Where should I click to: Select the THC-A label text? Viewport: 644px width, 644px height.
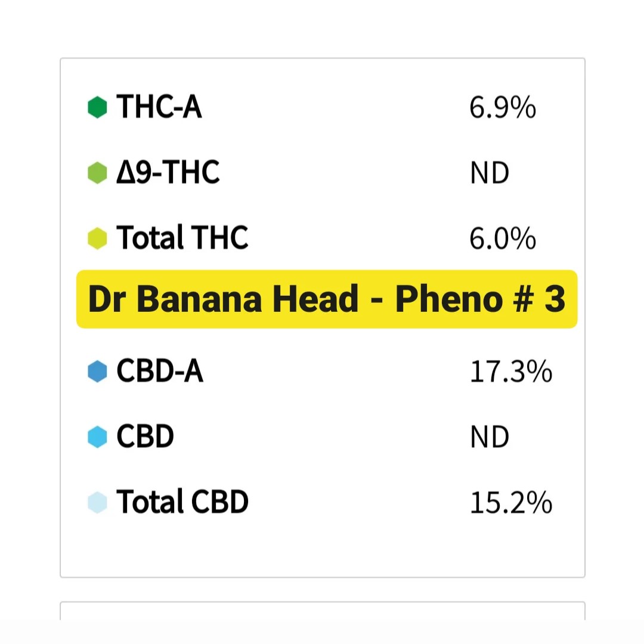click(x=159, y=108)
